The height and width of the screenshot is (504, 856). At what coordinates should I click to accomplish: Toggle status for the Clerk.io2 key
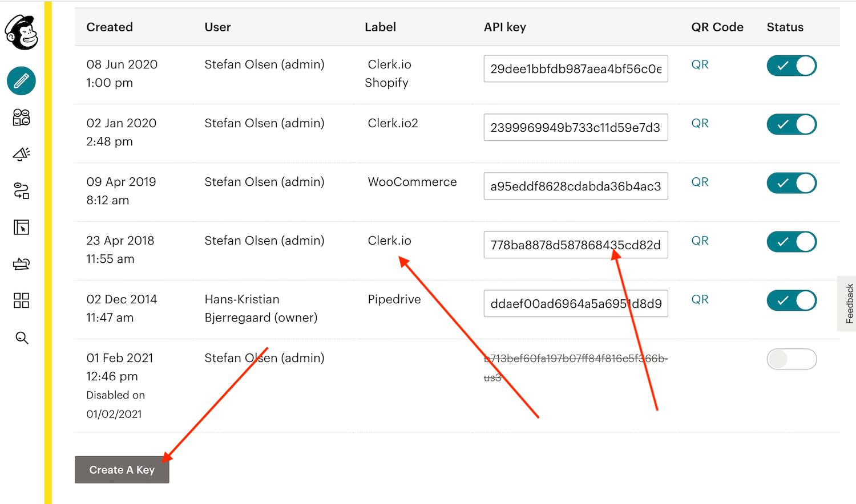pyautogui.click(x=791, y=124)
